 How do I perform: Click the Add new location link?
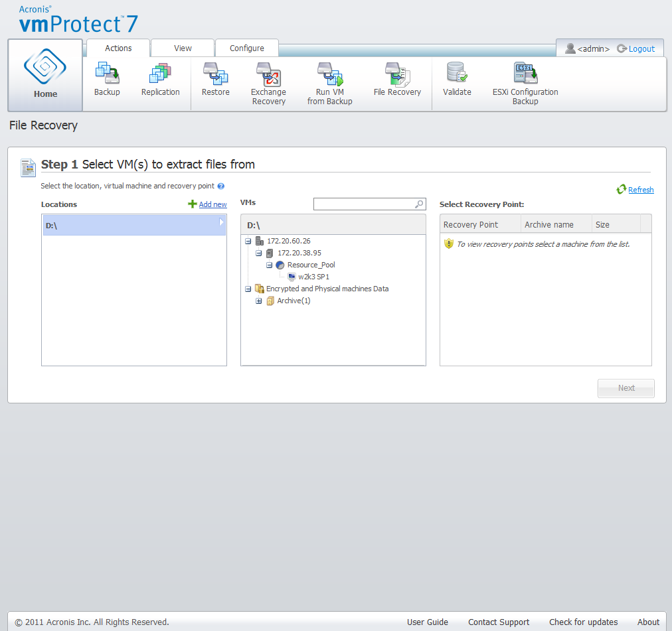(212, 204)
